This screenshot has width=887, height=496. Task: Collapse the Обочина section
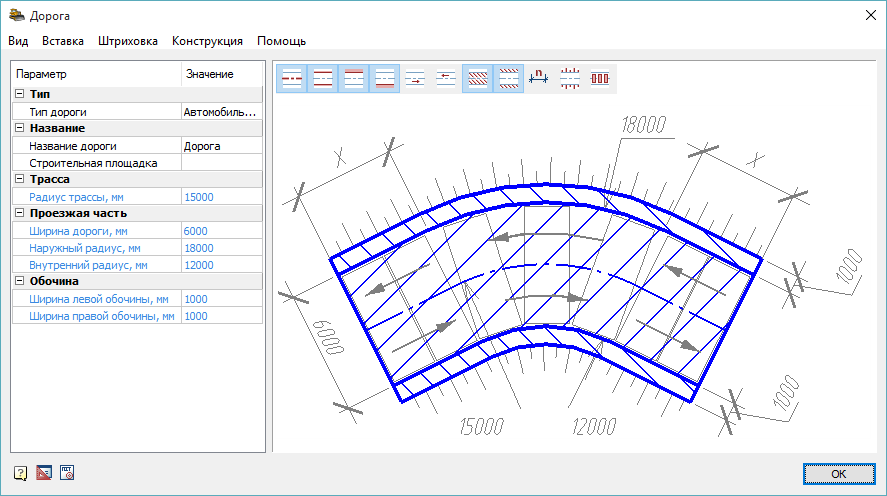19,281
